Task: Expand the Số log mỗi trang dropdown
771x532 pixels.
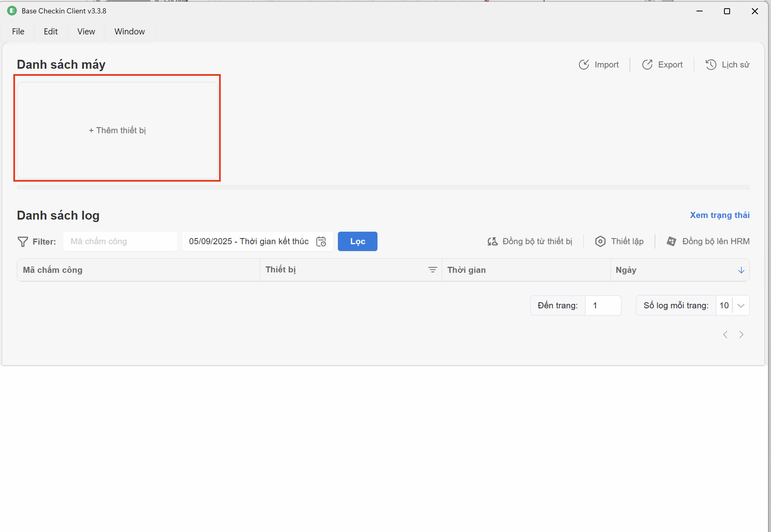Action: [x=741, y=306]
